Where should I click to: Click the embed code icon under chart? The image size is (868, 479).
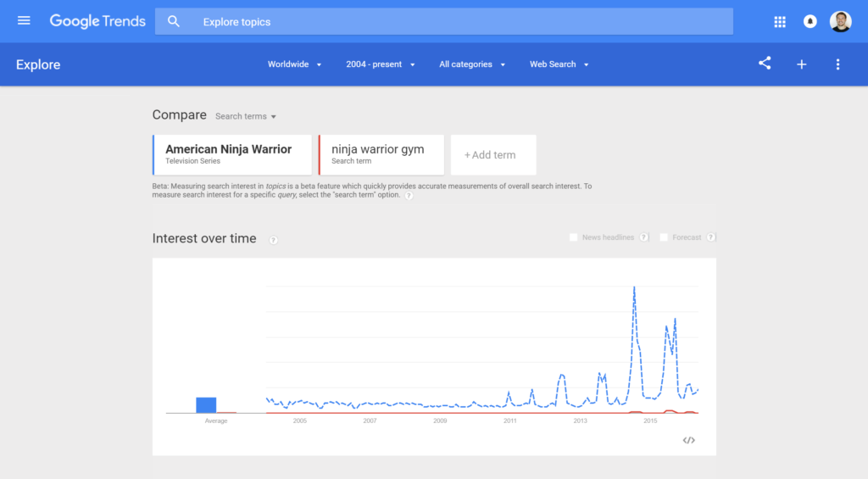tap(688, 440)
